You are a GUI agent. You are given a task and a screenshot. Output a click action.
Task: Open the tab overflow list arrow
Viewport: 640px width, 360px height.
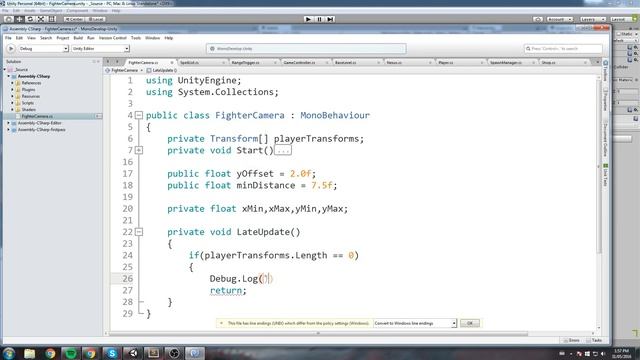point(598,62)
